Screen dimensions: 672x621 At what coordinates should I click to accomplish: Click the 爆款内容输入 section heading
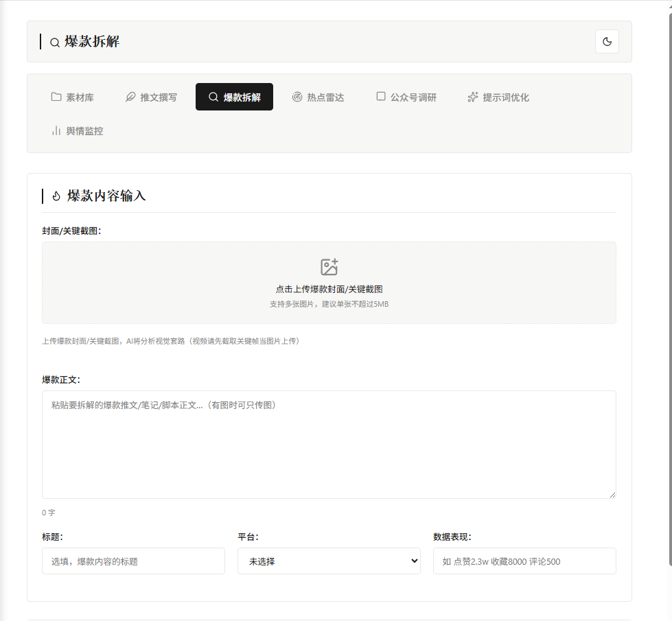point(106,196)
